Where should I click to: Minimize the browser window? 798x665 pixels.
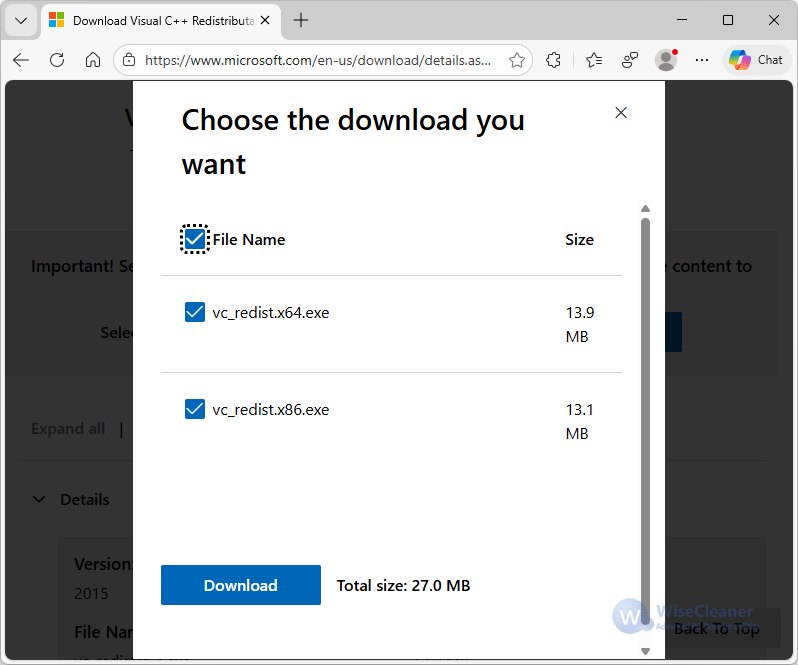(682, 20)
